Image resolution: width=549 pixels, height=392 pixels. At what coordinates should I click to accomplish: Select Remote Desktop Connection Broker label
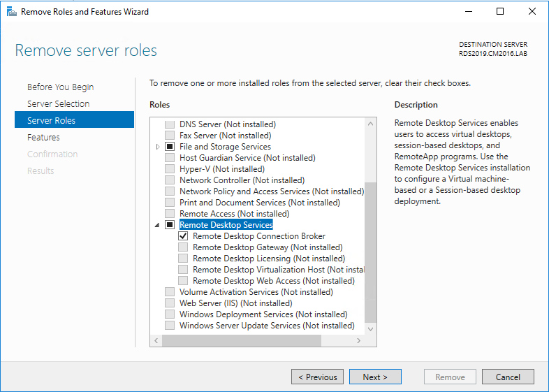(x=259, y=236)
